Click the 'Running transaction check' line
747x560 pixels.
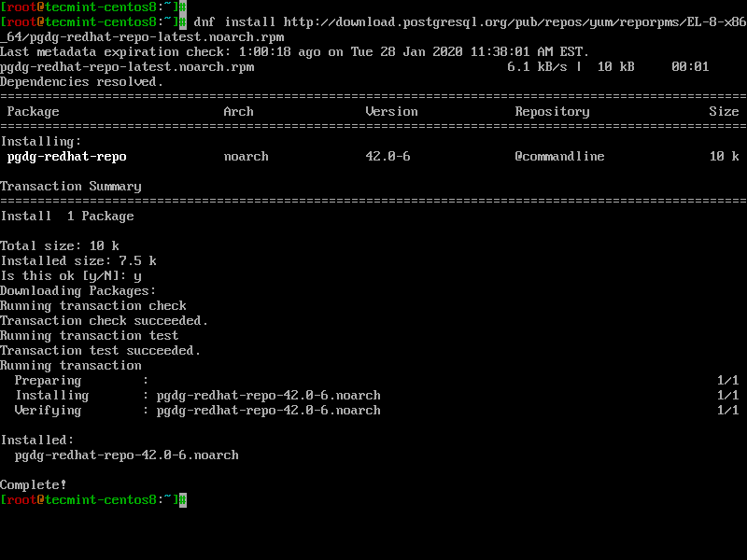pos(93,306)
